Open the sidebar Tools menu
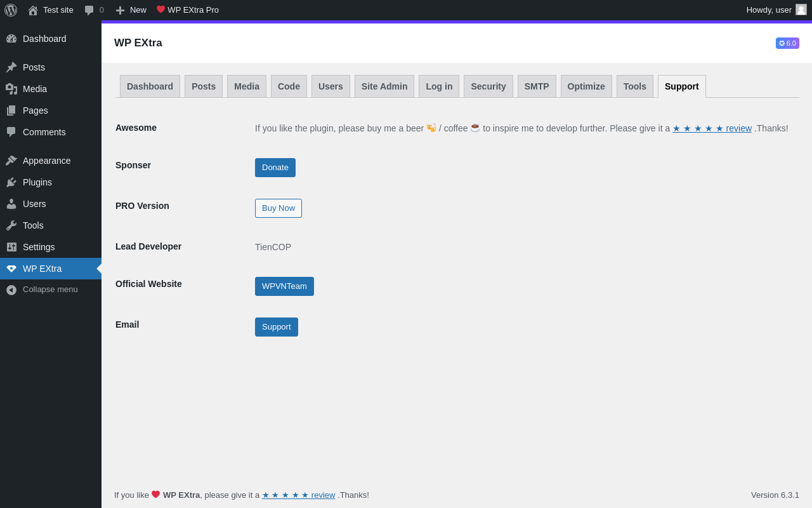 tap(51, 225)
